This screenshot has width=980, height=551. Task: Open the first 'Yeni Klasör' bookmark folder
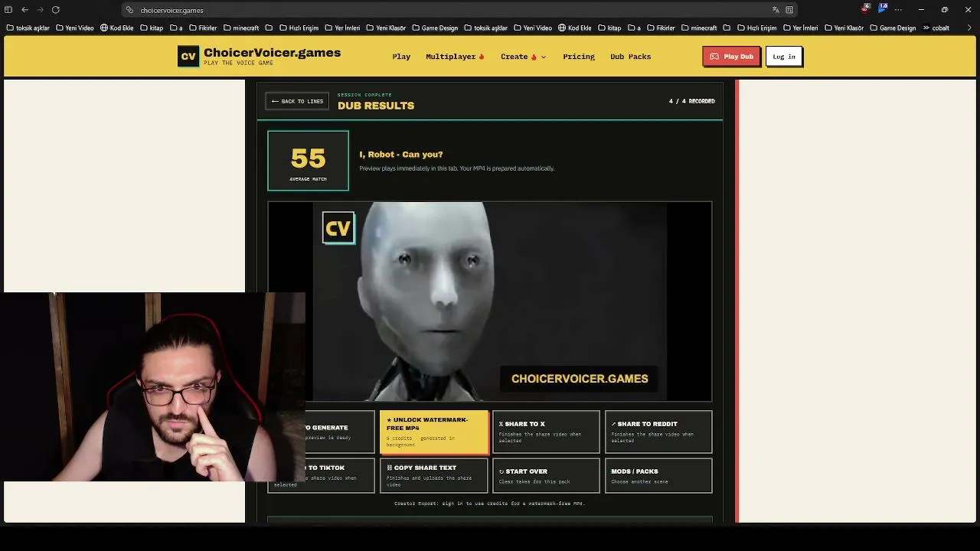pos(385,28)
